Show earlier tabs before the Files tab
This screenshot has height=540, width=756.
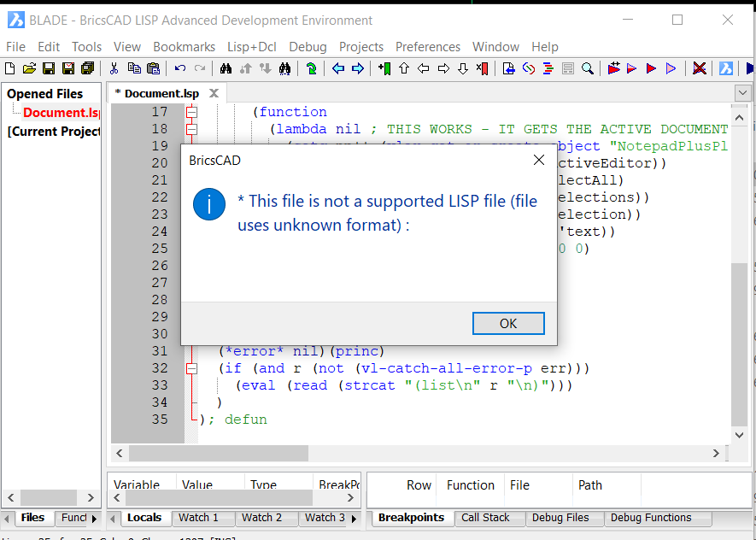(7, 519)
